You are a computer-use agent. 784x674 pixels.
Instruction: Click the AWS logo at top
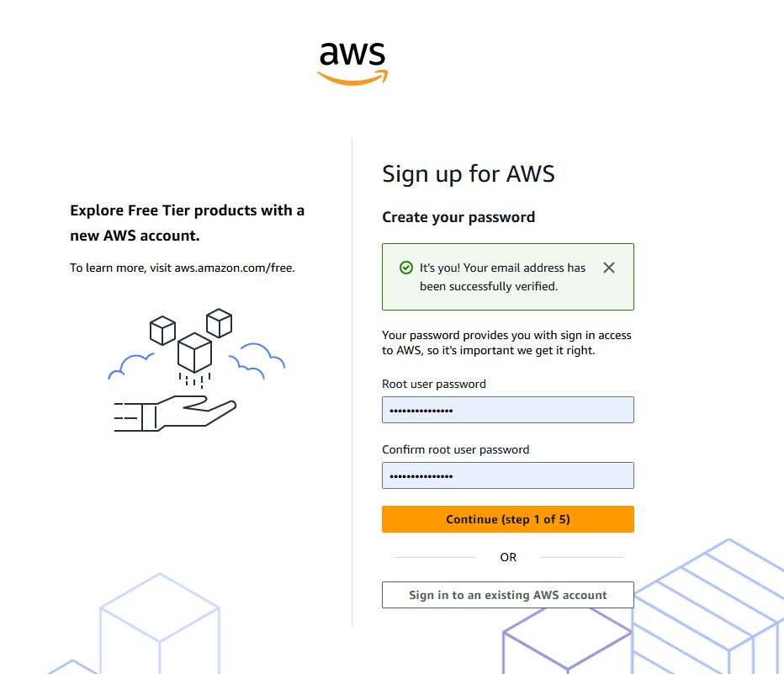click(352, 63)
